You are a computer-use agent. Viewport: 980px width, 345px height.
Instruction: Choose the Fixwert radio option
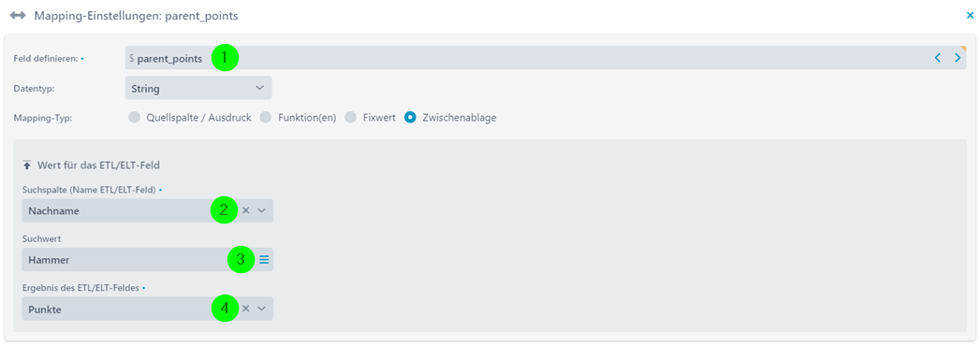pos(351,117)
